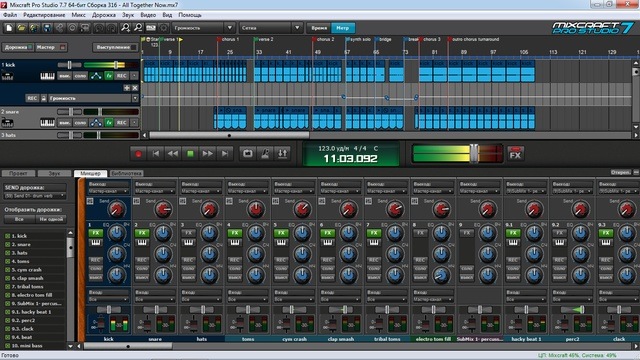Image resolution: width=640 pixels, height=360 pixels.
Task: Click the +Дорожка add track button
Action: (x=18, y=47)
